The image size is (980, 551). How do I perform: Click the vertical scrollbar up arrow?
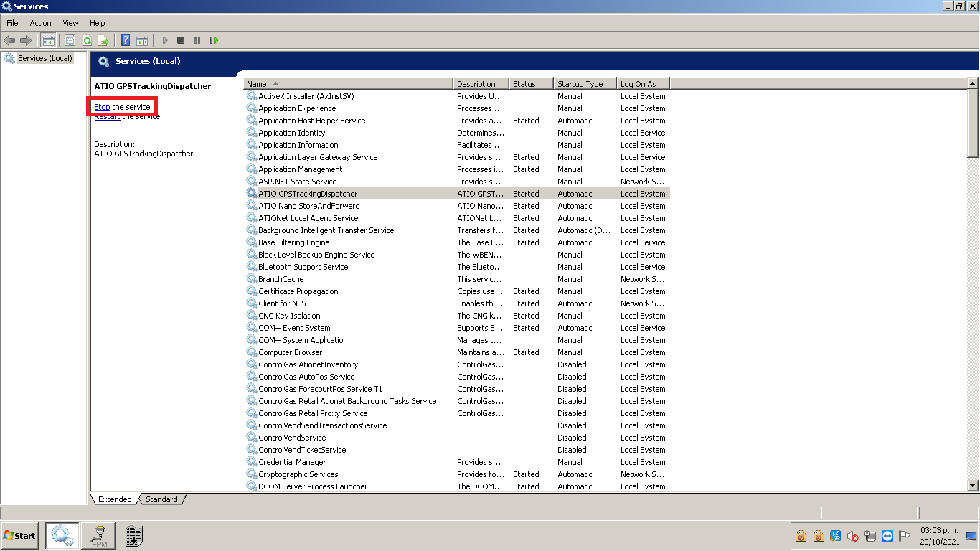coord(973,84)
